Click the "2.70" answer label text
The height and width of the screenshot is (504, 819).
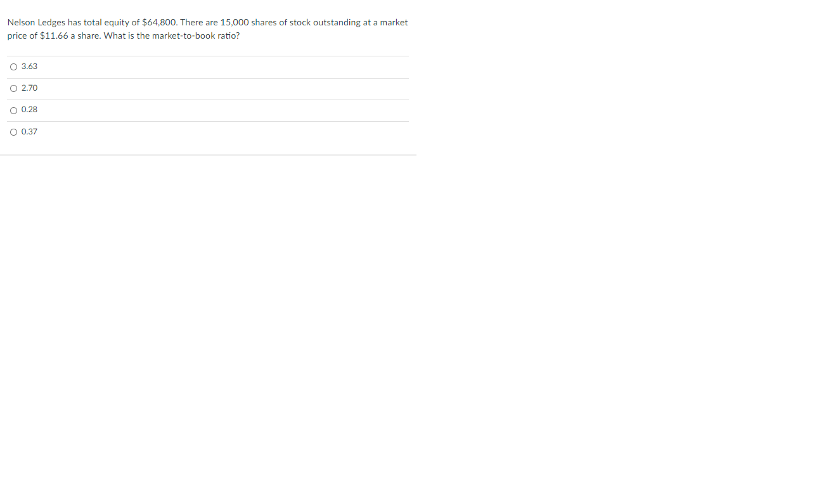pos(29,88)
